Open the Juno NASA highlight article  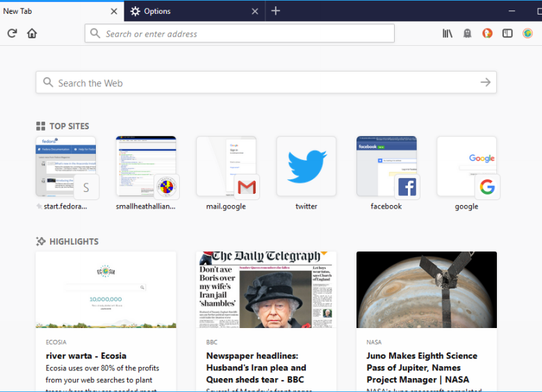[427, 320]
